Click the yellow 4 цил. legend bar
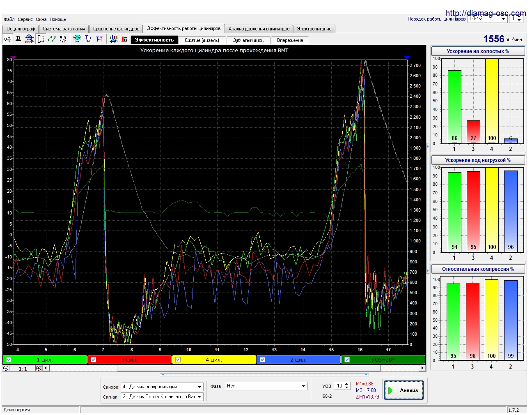 [214, 360]
